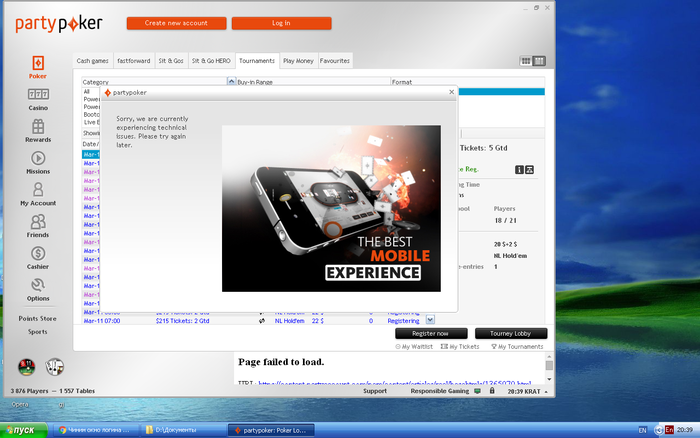Click the Log in button
Viewport: 700px width, 438px height.
click(281, 23)
